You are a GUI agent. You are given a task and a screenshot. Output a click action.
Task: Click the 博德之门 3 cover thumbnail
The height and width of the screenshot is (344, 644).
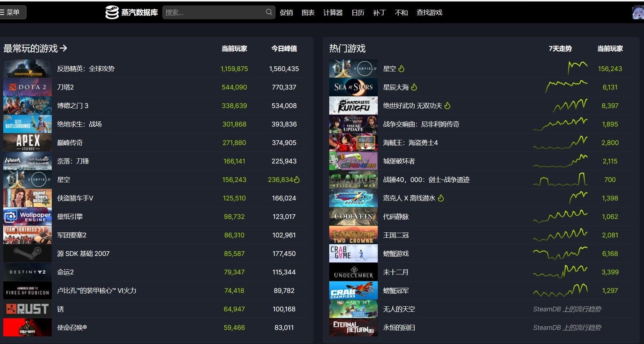(x=27, y=105)
